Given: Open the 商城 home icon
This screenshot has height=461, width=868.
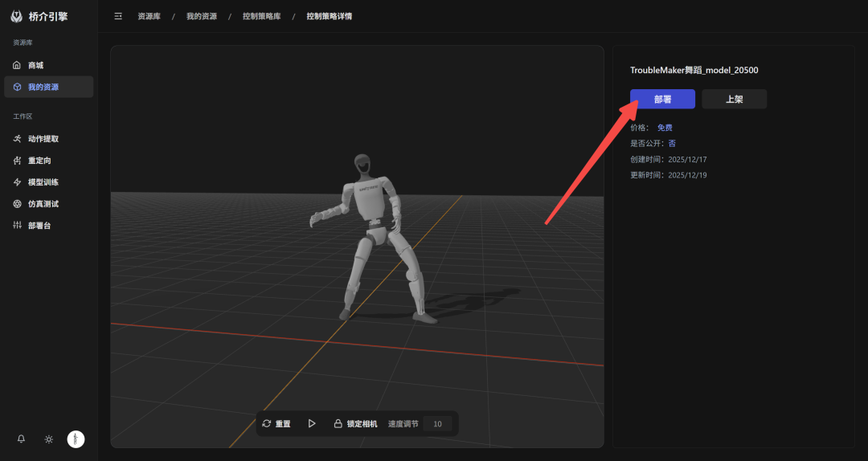Looking at the screenshot, I should point(17,65).
